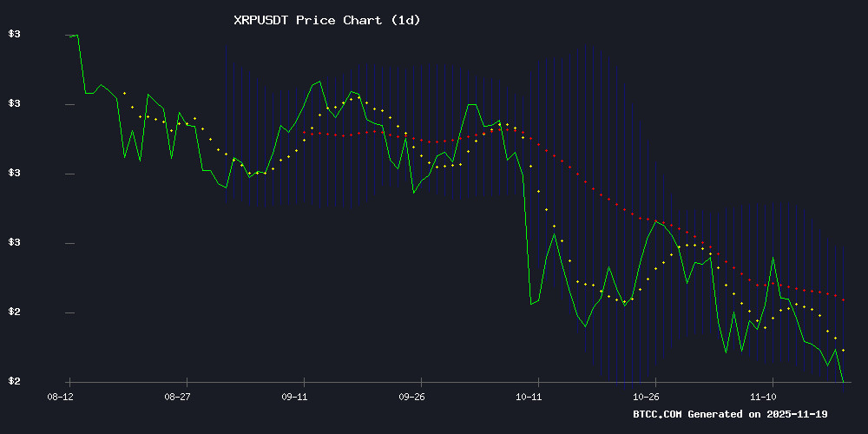Click the first yellow dot of moving average
The height and width of the screenshot is (434, 868).
tap(124, 93)
